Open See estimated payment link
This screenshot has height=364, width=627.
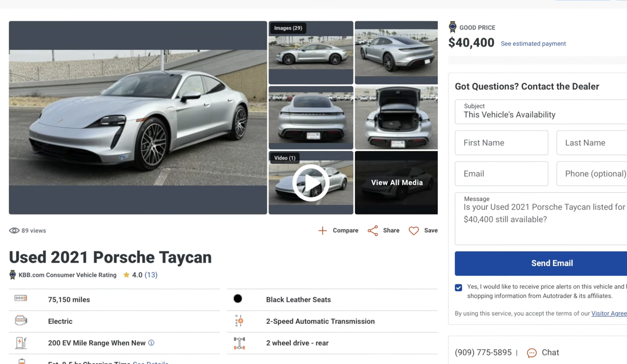[533, 43]
